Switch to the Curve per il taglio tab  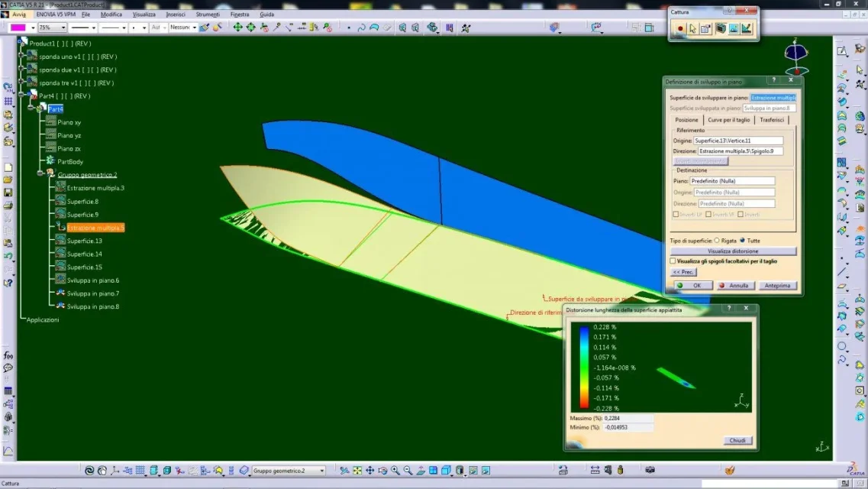click(728, 120)
